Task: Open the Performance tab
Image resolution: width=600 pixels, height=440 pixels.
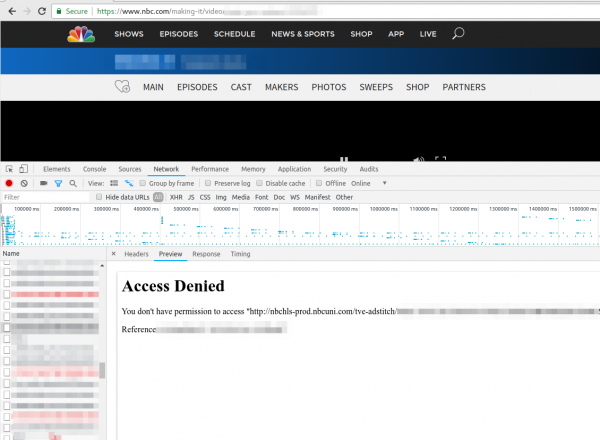Action: pos(210,169)
